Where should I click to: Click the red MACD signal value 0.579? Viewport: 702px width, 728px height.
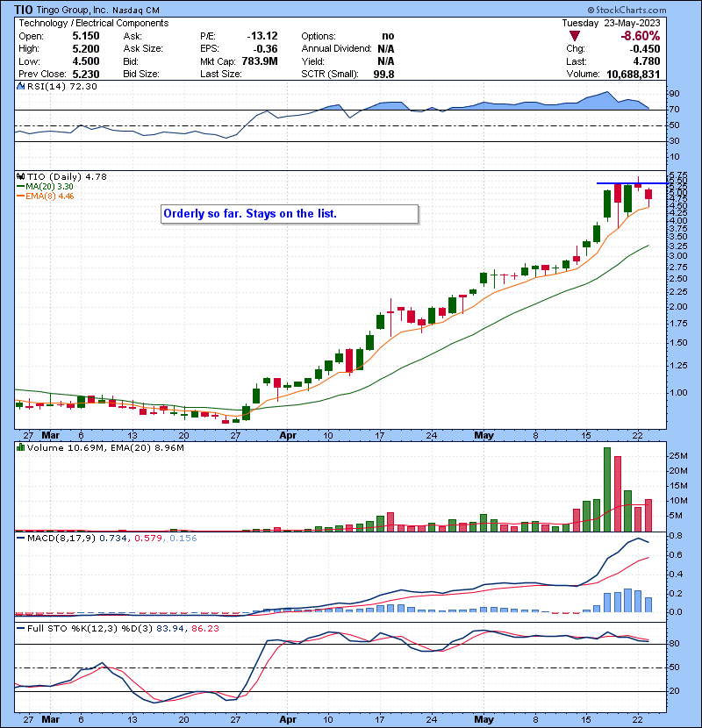pos(148,539)
